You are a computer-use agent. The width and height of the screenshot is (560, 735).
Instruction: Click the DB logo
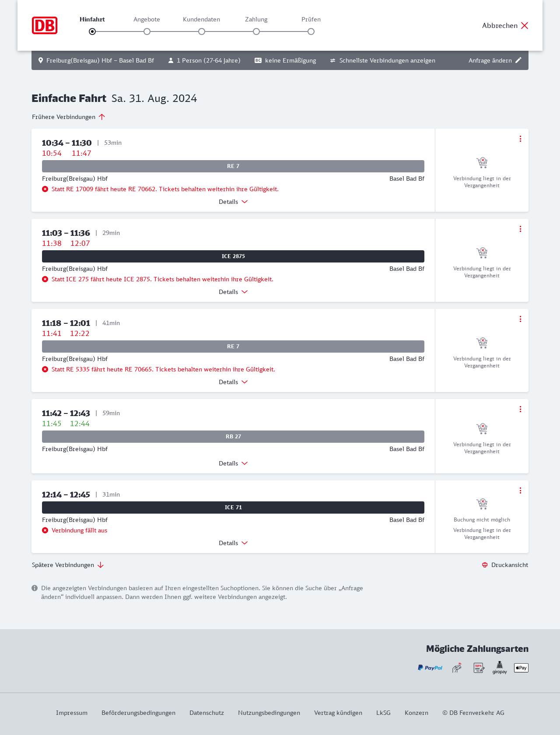pos(45,25)
